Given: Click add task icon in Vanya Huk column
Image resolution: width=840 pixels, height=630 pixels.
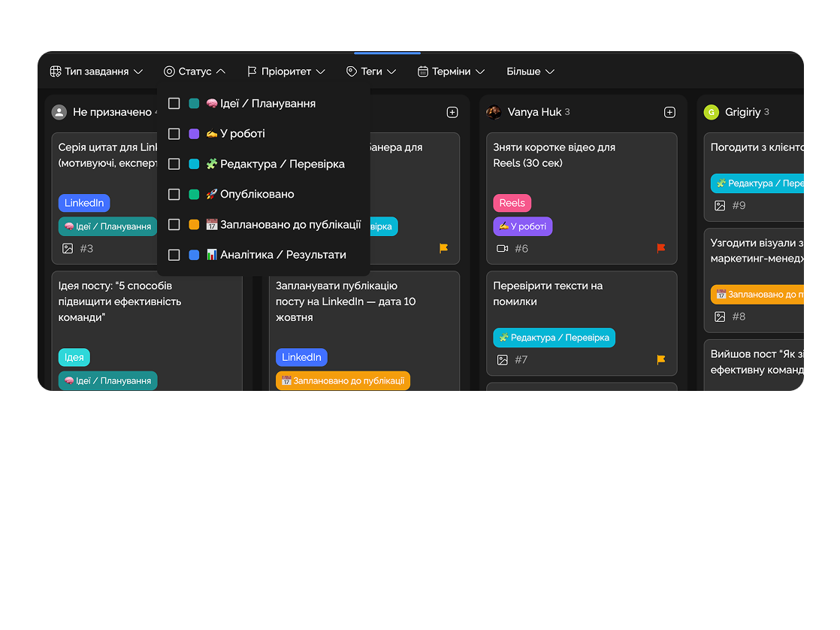Looking at the screenshot, I should [669, 112].
